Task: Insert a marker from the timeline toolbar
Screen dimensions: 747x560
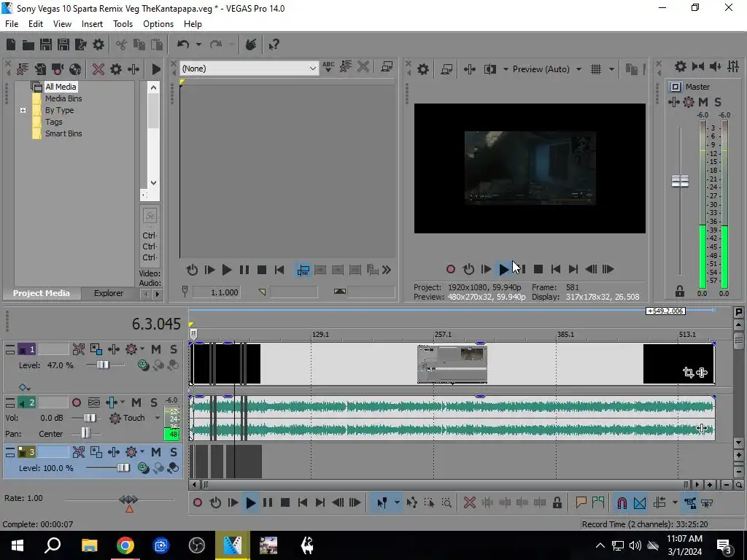Action: tap(581, 502)
